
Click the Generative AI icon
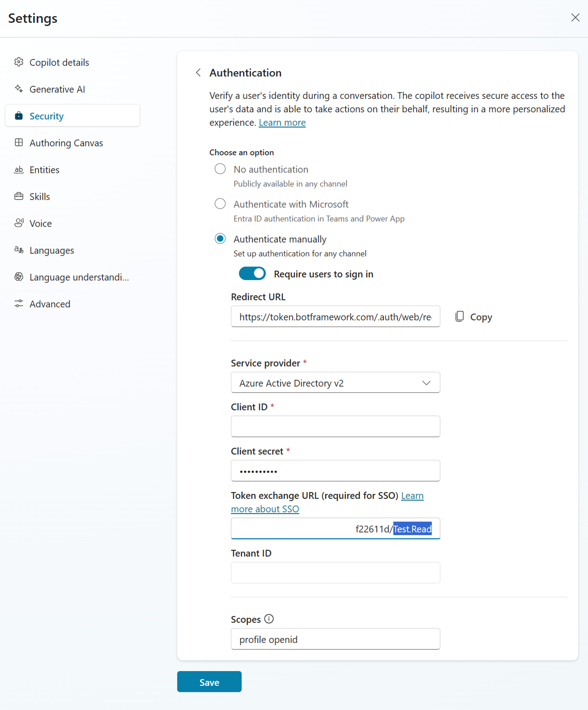coord(18,89)
